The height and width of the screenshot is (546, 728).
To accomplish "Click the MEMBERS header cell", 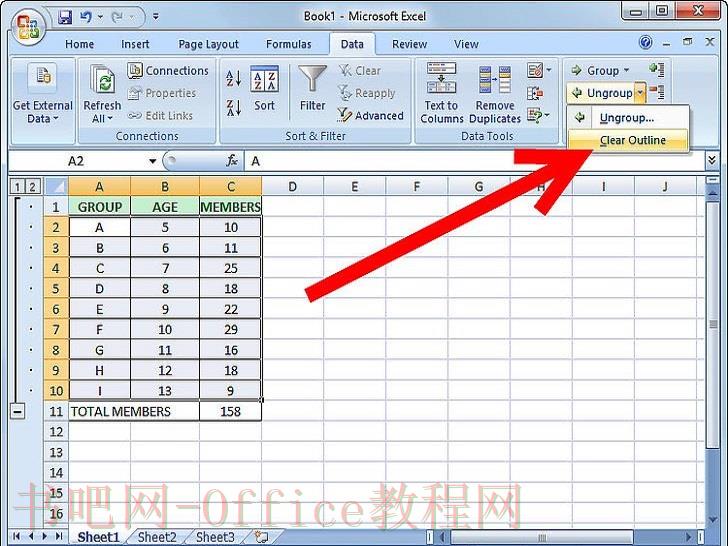I will [x=230, y=207].
